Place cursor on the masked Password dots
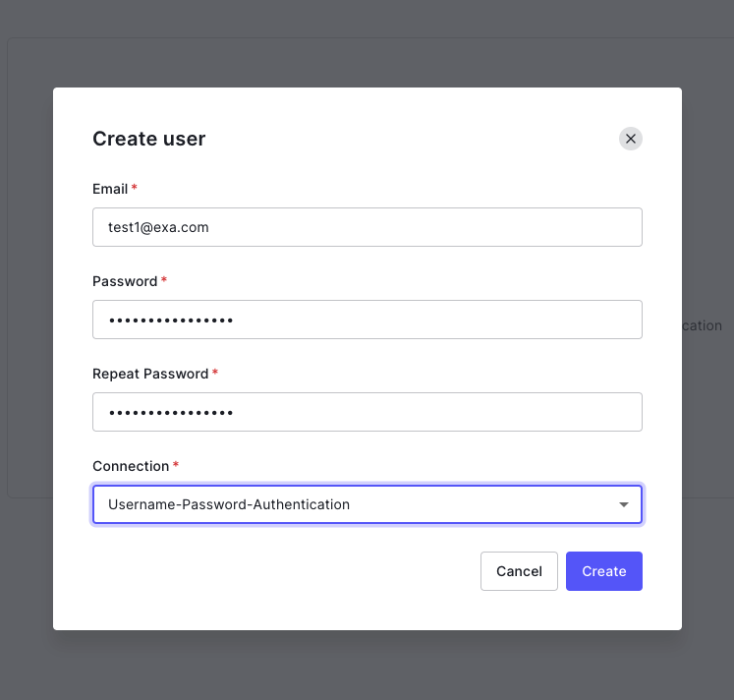Viewport: 734px width, 700px height. tap(171, 321)
